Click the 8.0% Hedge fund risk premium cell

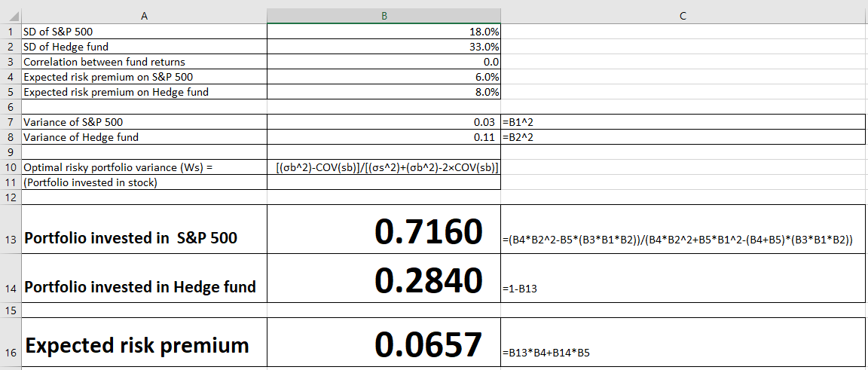coord(384,92)
